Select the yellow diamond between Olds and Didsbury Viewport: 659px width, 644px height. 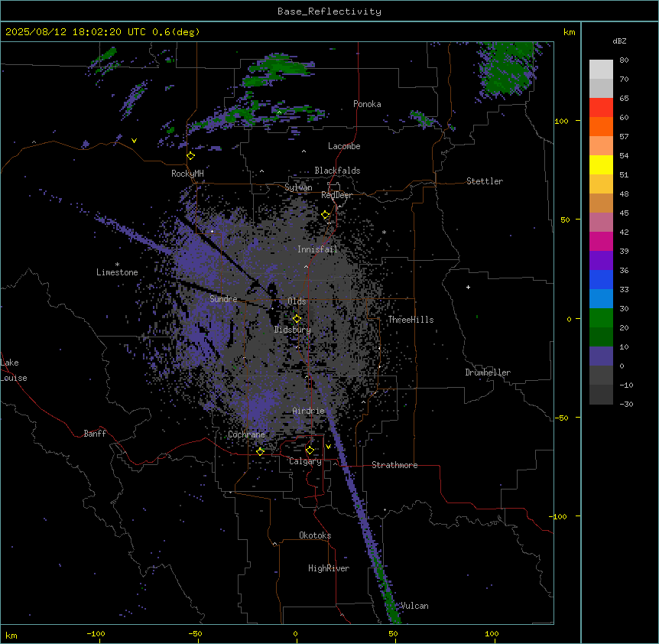pos(297,319)
